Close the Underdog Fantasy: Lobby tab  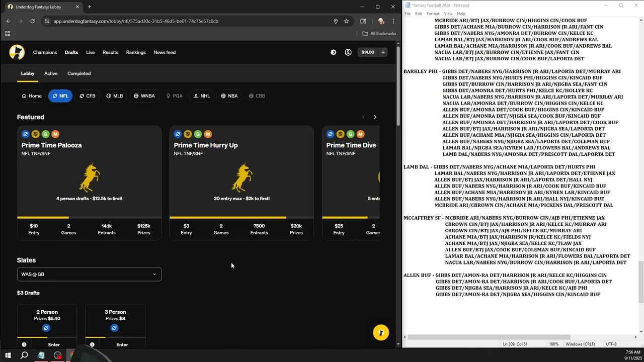click(x=78, y=7)
